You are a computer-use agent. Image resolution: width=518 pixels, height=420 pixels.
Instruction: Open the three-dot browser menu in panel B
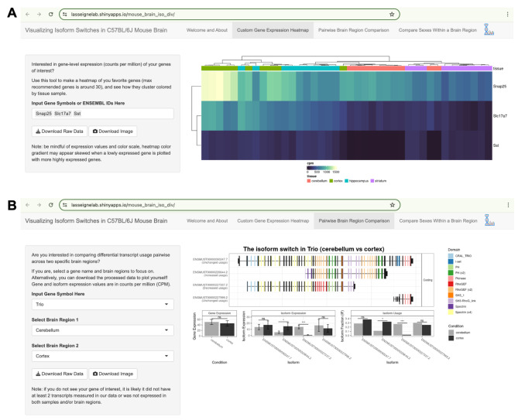tap(508, 205)
